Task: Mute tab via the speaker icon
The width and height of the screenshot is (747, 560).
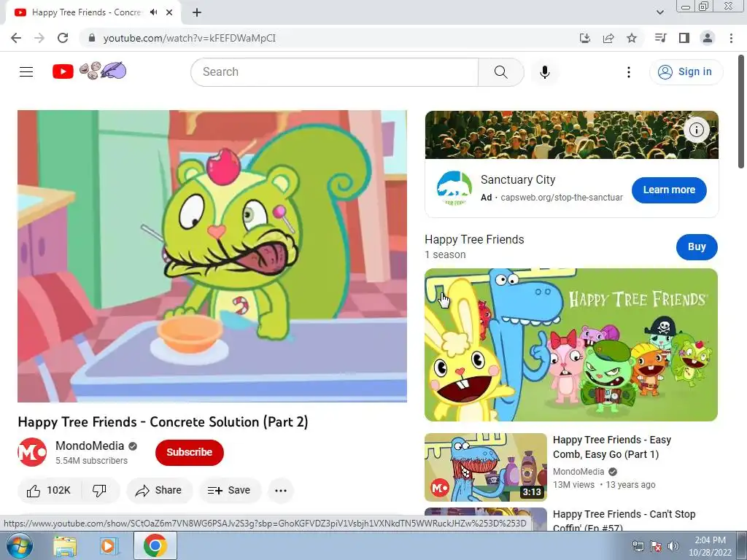Action: coord(153,12)
